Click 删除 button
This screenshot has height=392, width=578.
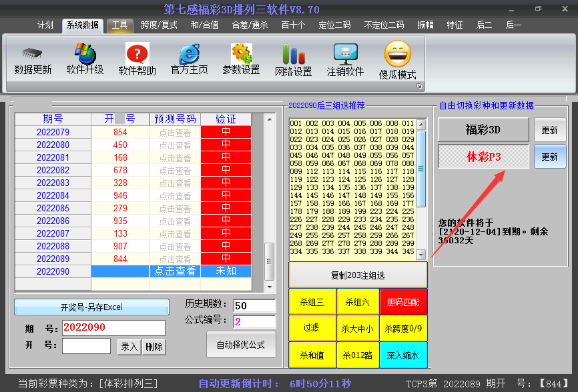coord(154,347)
